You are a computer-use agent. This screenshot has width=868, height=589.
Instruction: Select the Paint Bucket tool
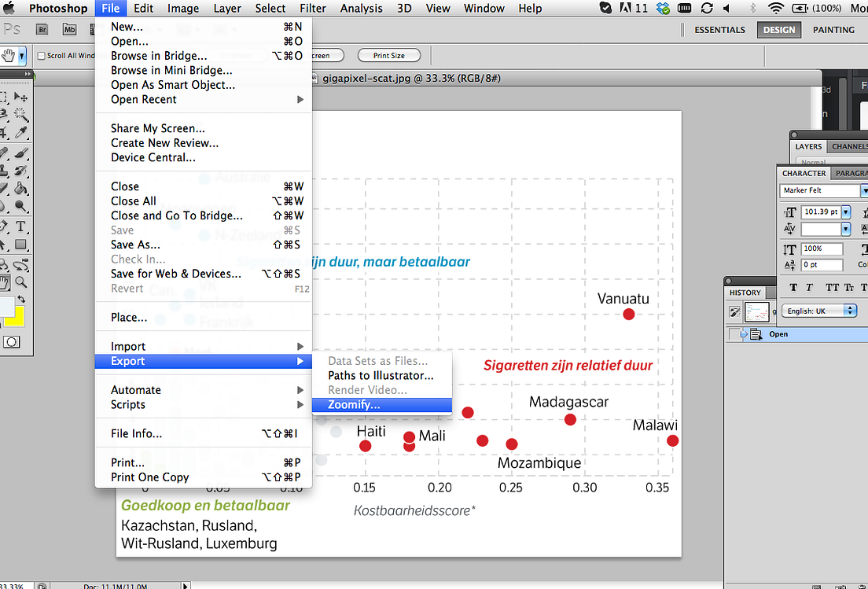coord(21,188)
